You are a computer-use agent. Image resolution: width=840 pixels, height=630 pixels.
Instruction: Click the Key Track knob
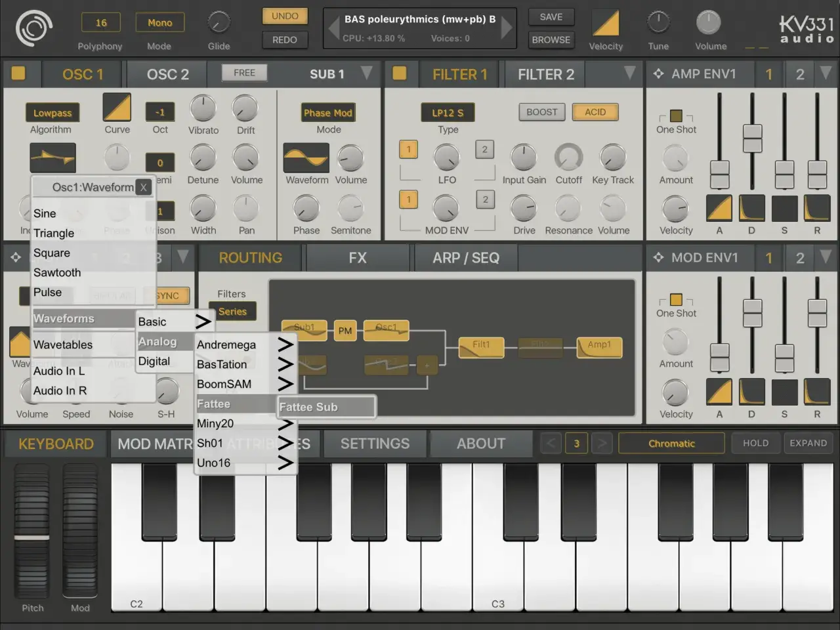coord(613,157)
